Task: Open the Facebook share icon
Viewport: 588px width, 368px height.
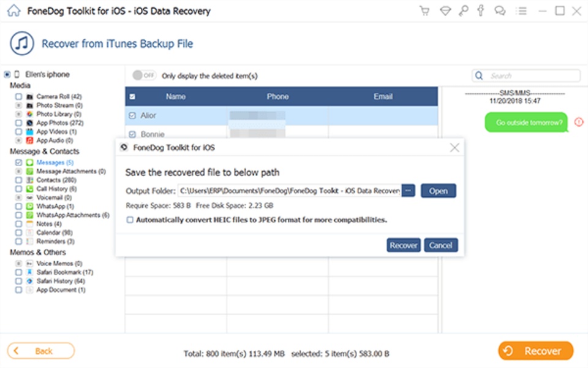Action: click(480, 10)
